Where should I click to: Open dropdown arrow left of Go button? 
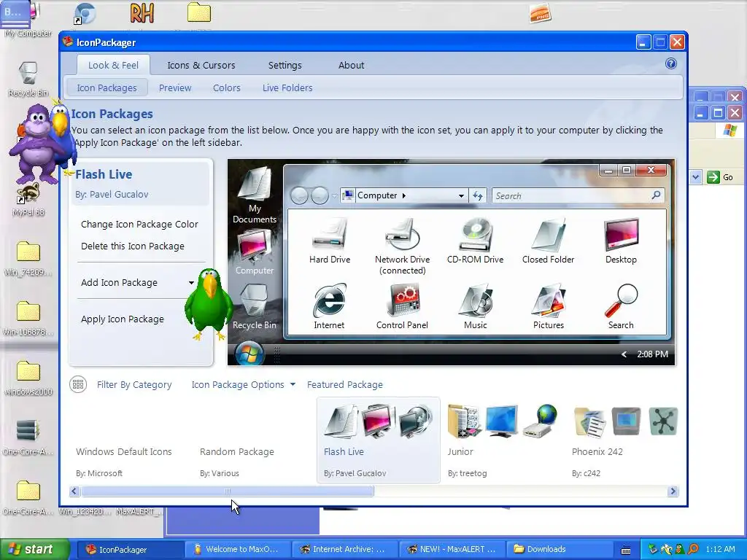tap(695, 177)
